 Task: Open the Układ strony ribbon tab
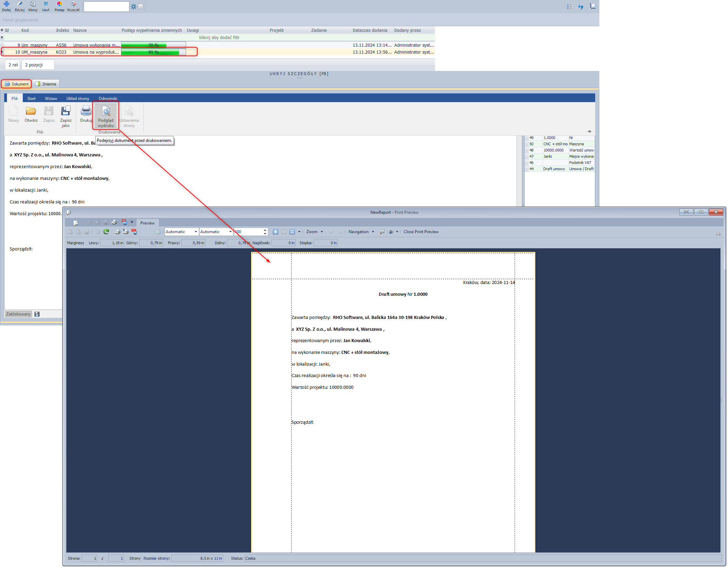pyautogui.click(x=78, y=99)
